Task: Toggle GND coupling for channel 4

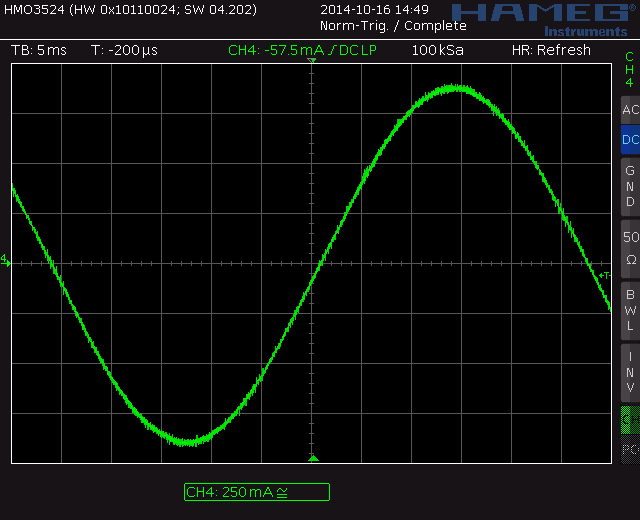Action: (x=629, y=186)
